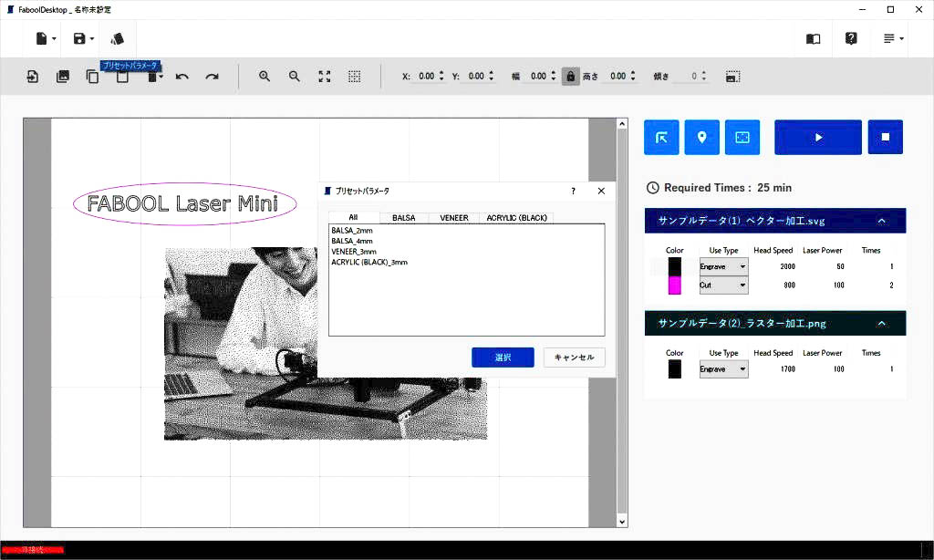934x560 pixels.
Task: Select BALSA_2mm preset
Action: (x=352, y=231)
